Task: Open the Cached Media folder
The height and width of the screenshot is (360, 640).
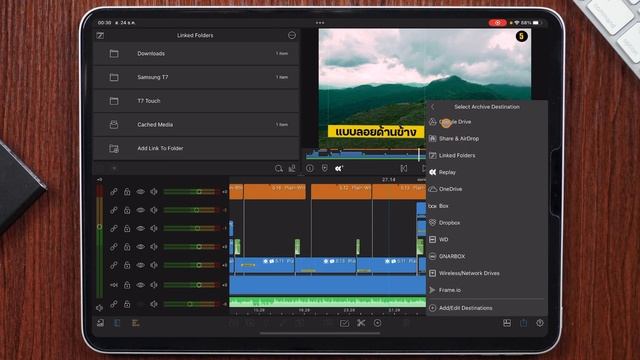Action: click(196, 124)
